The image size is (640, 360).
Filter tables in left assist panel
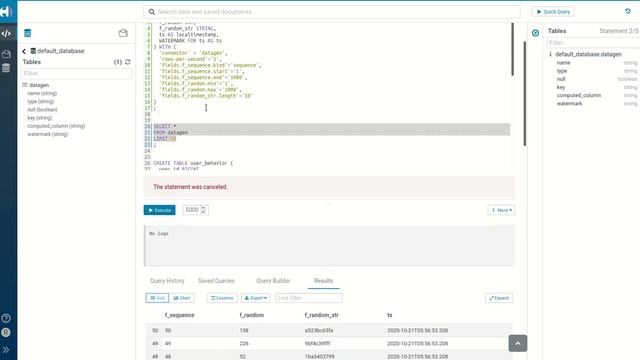coord(77,73)
